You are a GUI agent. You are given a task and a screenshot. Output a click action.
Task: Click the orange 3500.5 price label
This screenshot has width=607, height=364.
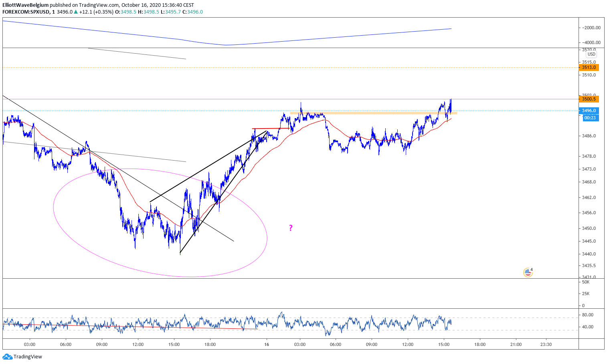(589, 99)
